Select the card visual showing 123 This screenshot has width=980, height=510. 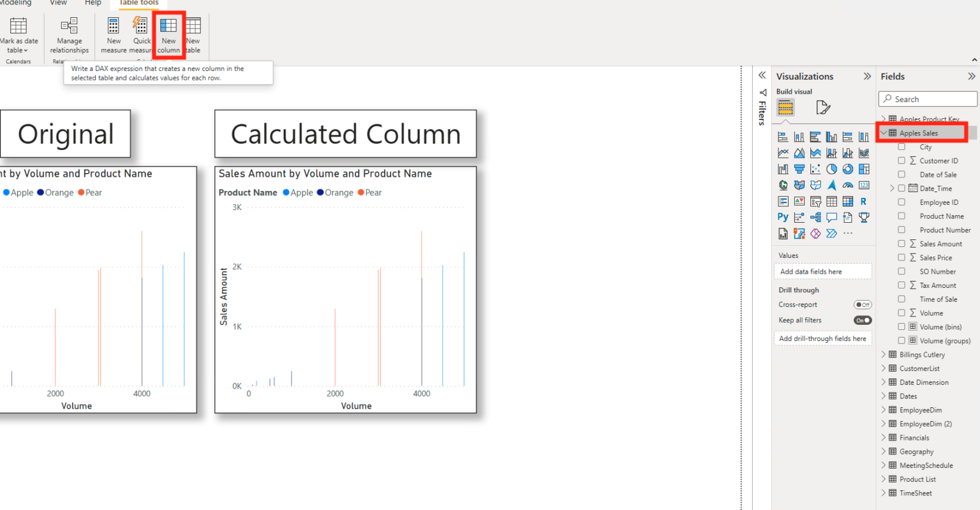pos(864,184)
